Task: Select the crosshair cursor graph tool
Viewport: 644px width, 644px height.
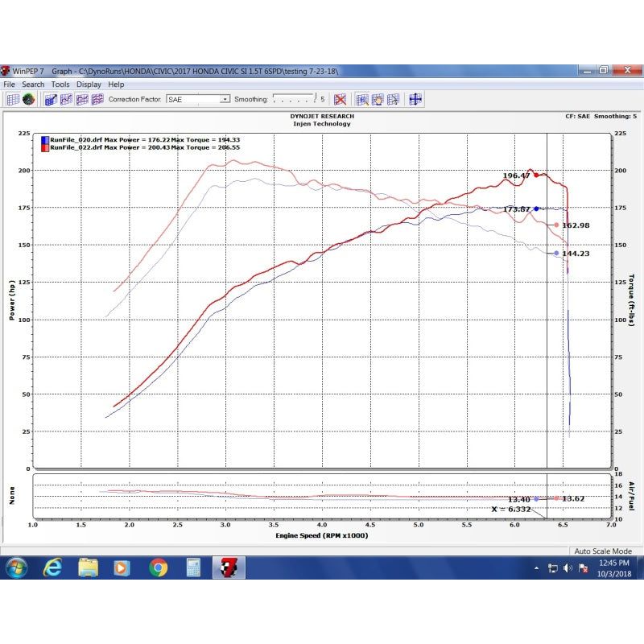Action: click(394, 99)
